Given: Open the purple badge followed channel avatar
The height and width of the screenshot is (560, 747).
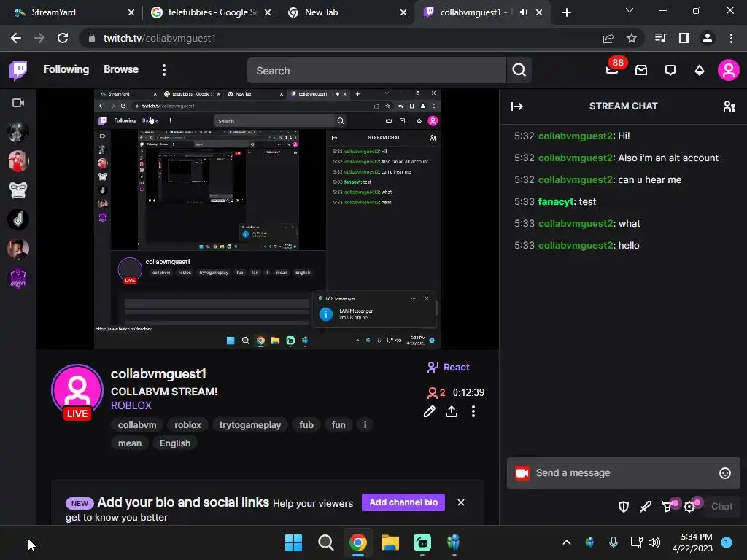Looking at the screenshot, I should click(x=18, y=278).
